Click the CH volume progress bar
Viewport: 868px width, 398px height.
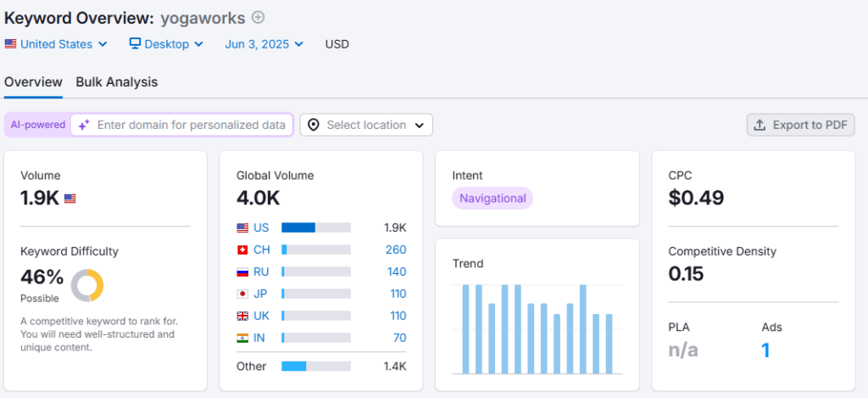tap(316, 249)
